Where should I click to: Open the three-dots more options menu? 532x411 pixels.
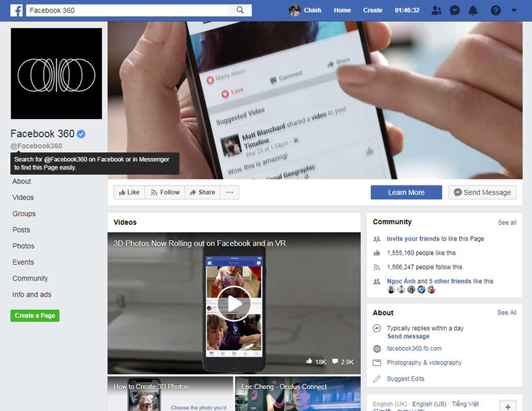point(229,192)
